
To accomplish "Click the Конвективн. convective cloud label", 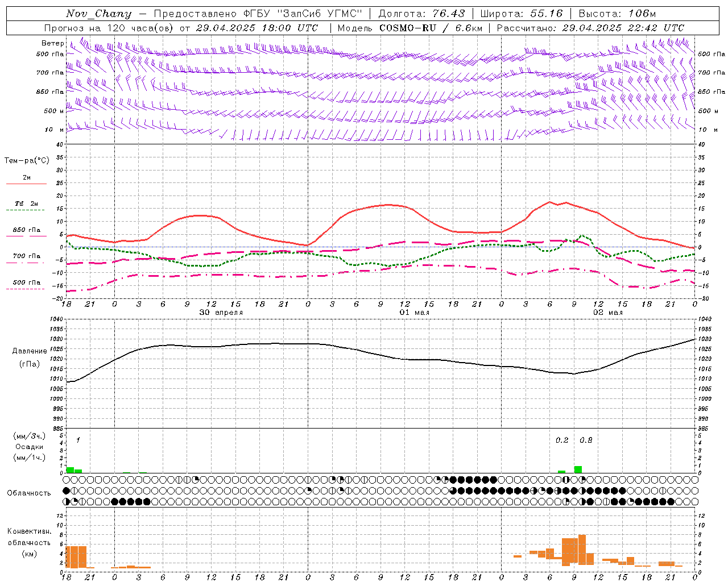I will pos(30,531).
